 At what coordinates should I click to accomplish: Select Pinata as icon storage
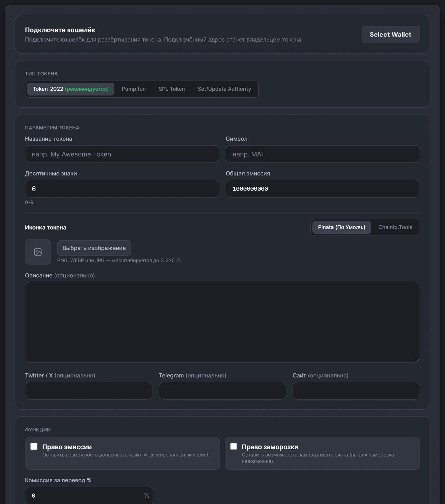pyautogui.click(x=342, y=227)
